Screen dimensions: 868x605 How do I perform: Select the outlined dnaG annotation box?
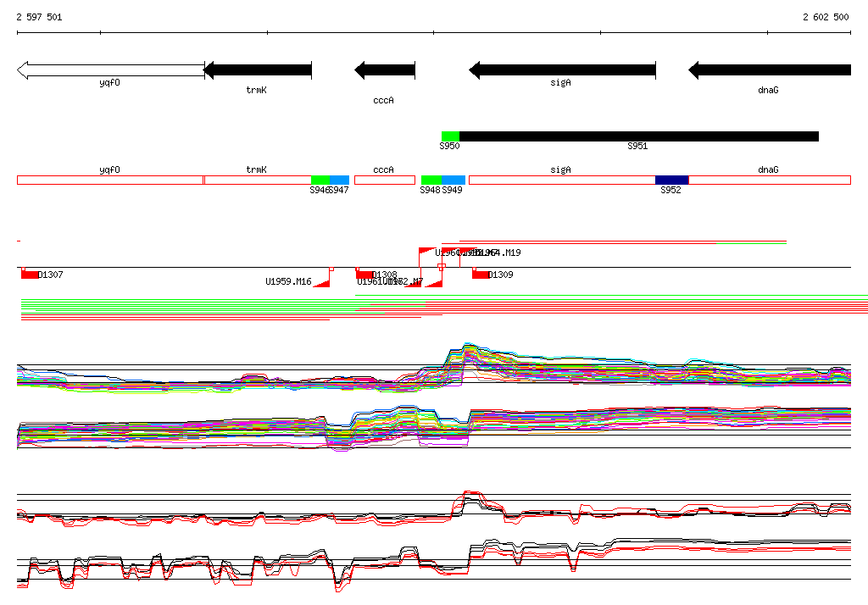point(769,180)
